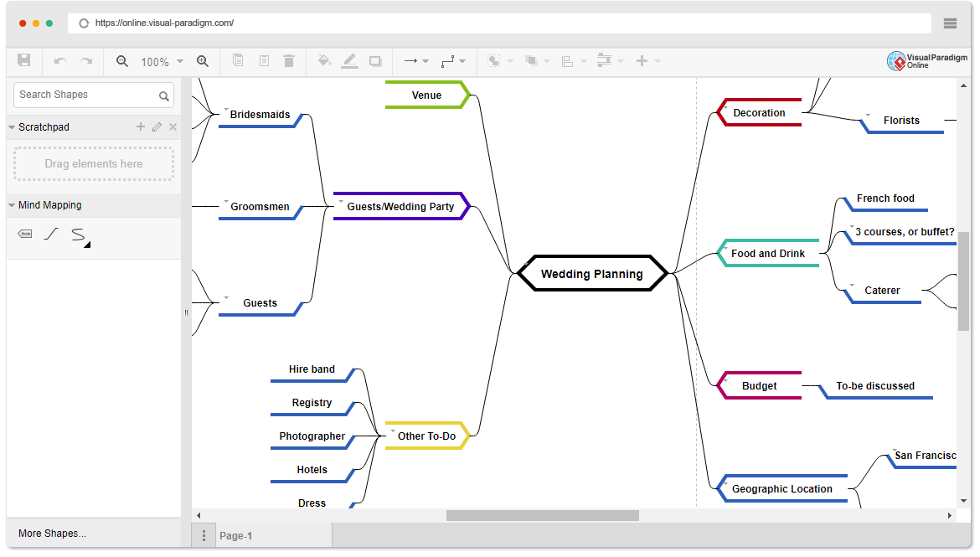980x557 pixels.
Task: Undo the last action
Action: [60, 60]
